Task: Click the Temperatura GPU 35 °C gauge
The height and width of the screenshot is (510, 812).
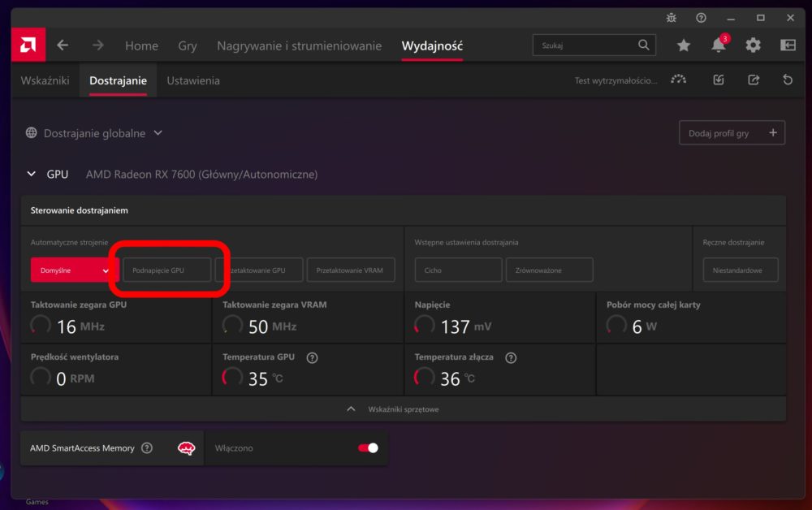Action: click(232, 377)
